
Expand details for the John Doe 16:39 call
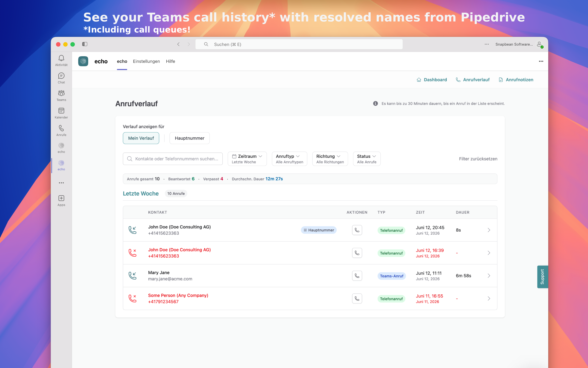(489, 253)
